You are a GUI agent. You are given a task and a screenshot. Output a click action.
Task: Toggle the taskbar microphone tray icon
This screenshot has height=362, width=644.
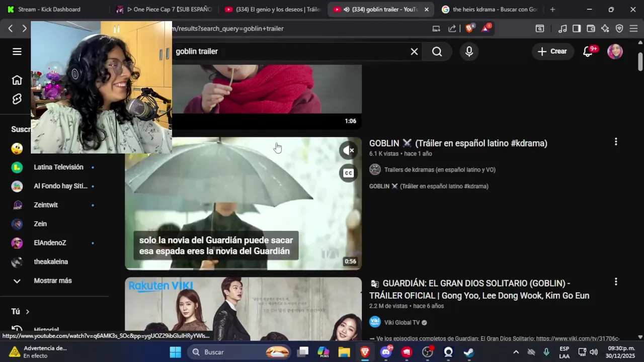coord(546,352)
